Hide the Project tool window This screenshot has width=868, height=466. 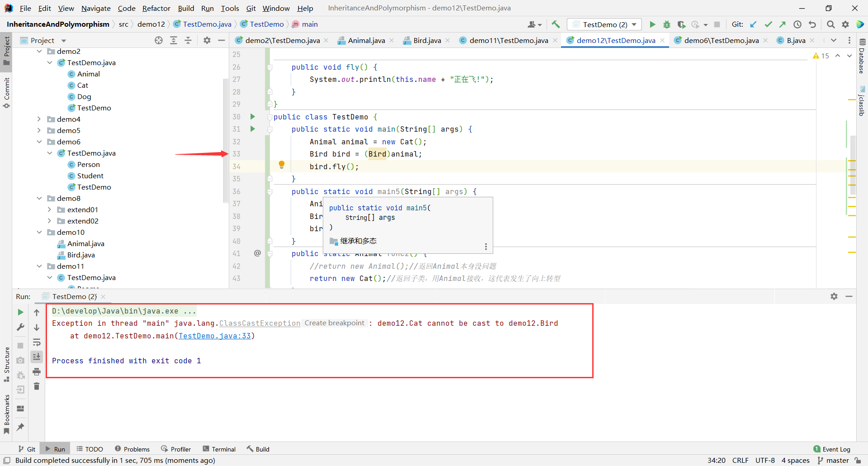click(222, 40)
